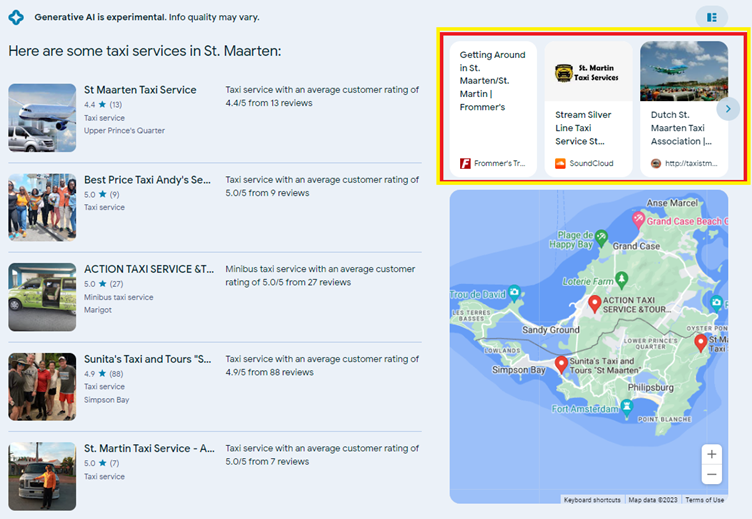Select Sunita's Taxi and Tours map pin

(561, 364)
